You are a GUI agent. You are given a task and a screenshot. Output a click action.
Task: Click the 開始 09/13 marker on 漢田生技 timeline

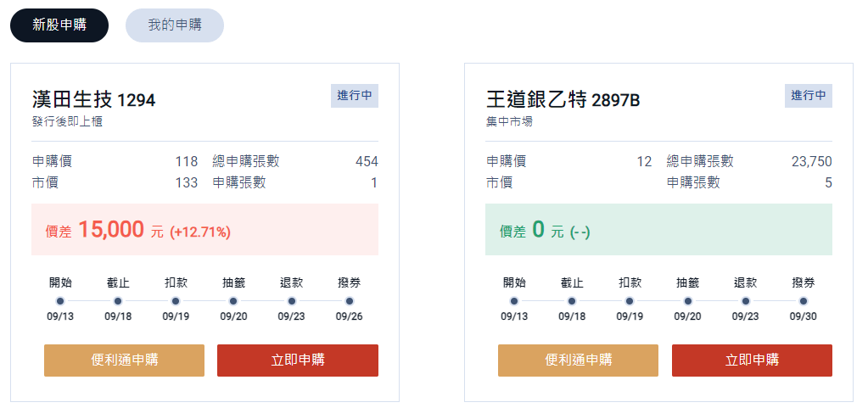point(60,301)
